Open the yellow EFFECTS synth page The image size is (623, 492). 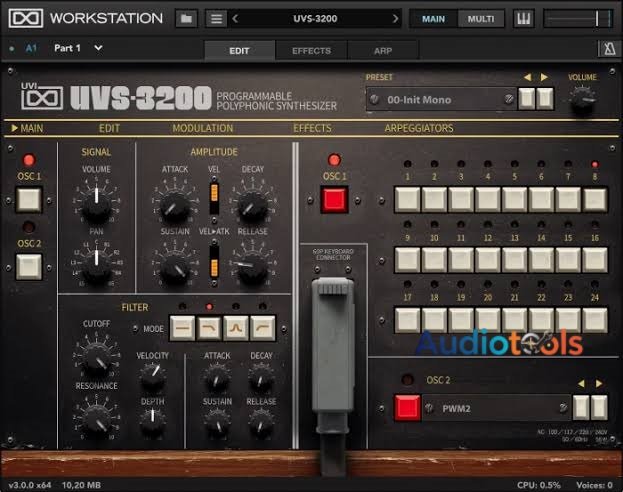pos(312,128)
